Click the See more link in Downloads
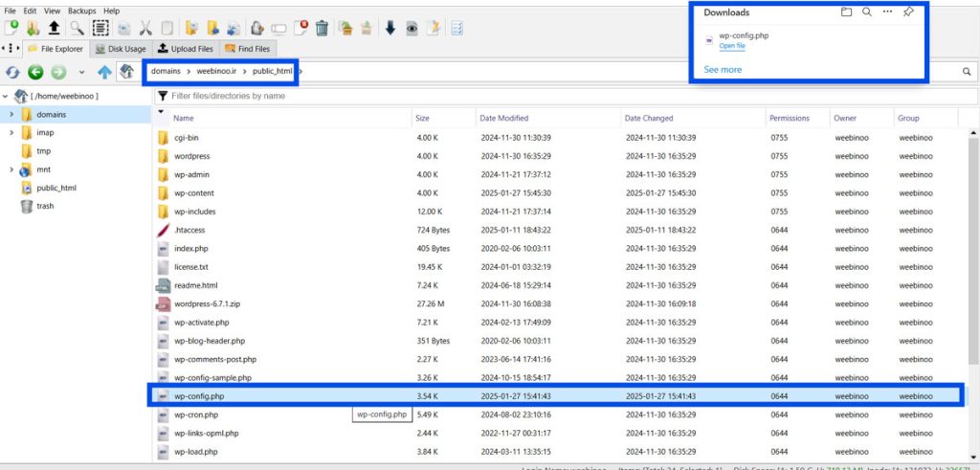This screenshot has height=470, width=980. click(x=723, y=70)
